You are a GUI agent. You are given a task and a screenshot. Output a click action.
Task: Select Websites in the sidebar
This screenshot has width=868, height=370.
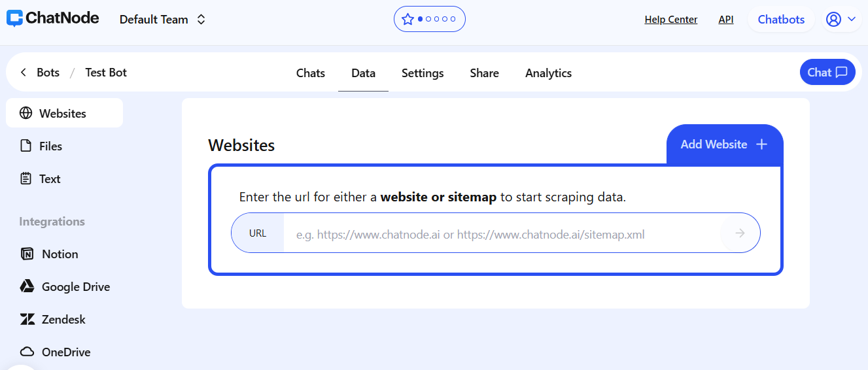tap(65, 113)
